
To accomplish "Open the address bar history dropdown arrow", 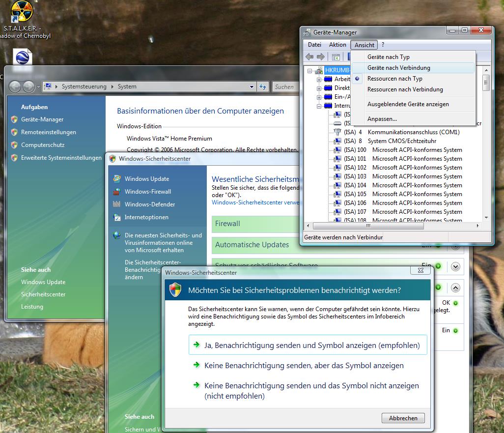I will 252,87.
